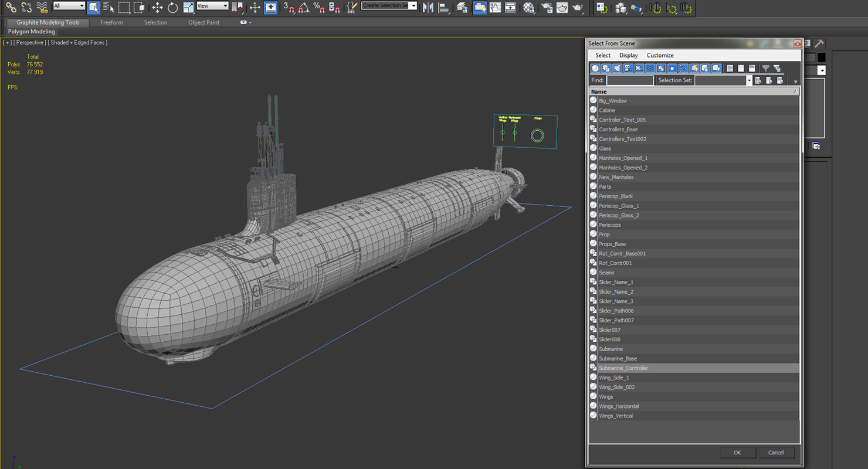The width and height of the screenshot is (868, 469).
Task: Switch to Object Paint tab
Action: [x=204, y=22]
